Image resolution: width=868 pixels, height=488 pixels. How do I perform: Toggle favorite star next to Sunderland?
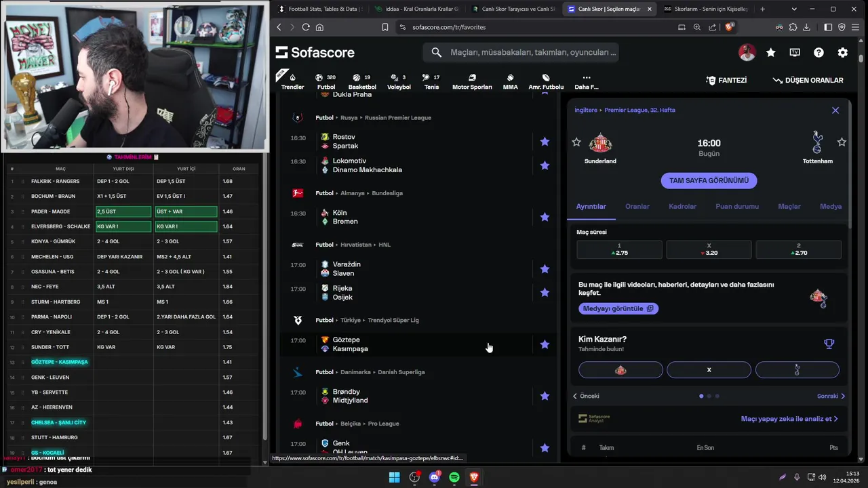(576, 142)
